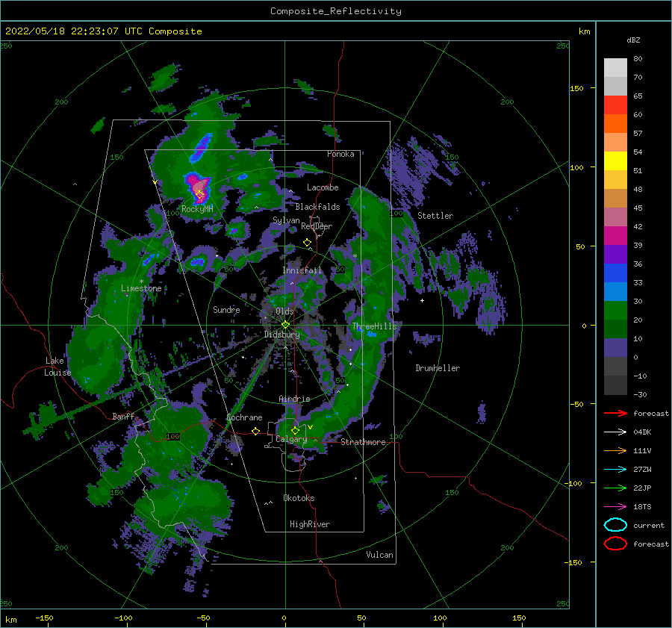
Task: Click the yellow diamond marker at Didsbury radar center
Action: 285,325
